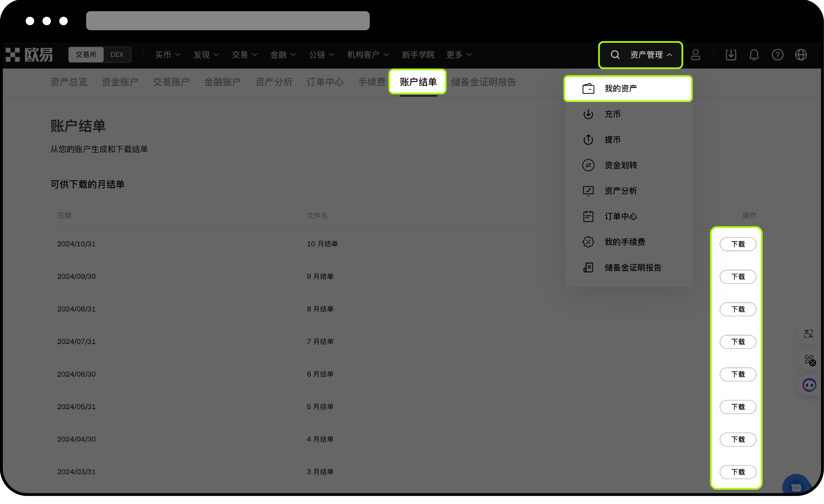
Task: Switch to the 资金账户 tab
Action: [x=120, y=82]
